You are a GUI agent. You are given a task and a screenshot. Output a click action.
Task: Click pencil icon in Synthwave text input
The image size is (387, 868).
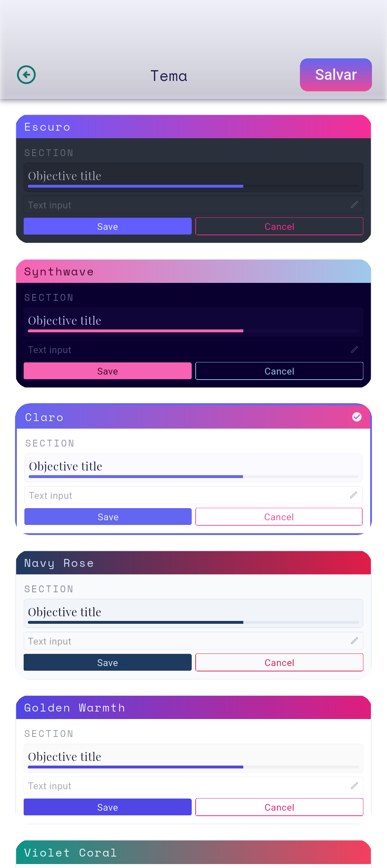pos(354,349)
